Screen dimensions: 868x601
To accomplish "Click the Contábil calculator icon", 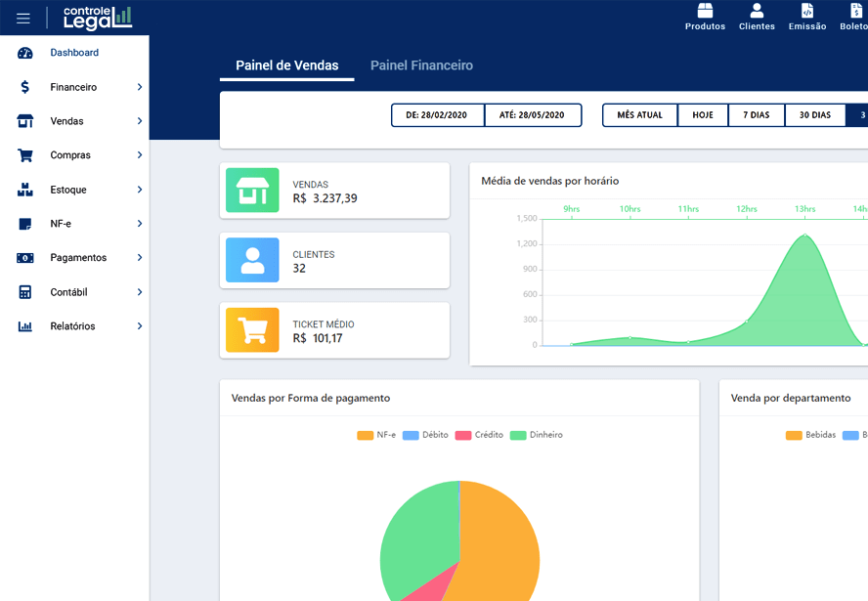I will (x=24, y=292).
